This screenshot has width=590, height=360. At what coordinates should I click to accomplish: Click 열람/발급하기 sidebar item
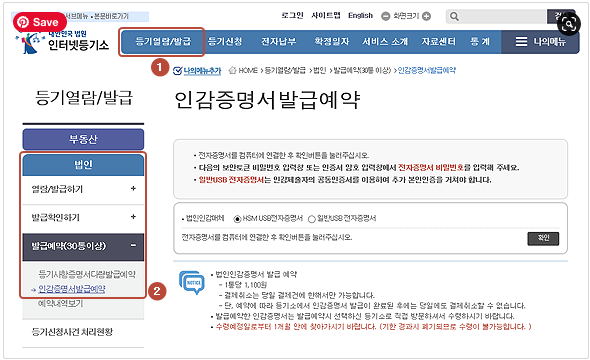83,190
